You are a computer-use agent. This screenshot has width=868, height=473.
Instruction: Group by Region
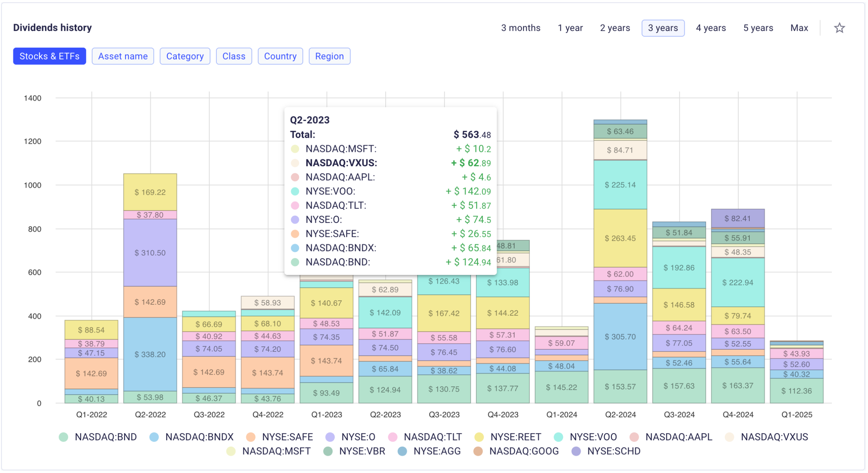[329, 56]
